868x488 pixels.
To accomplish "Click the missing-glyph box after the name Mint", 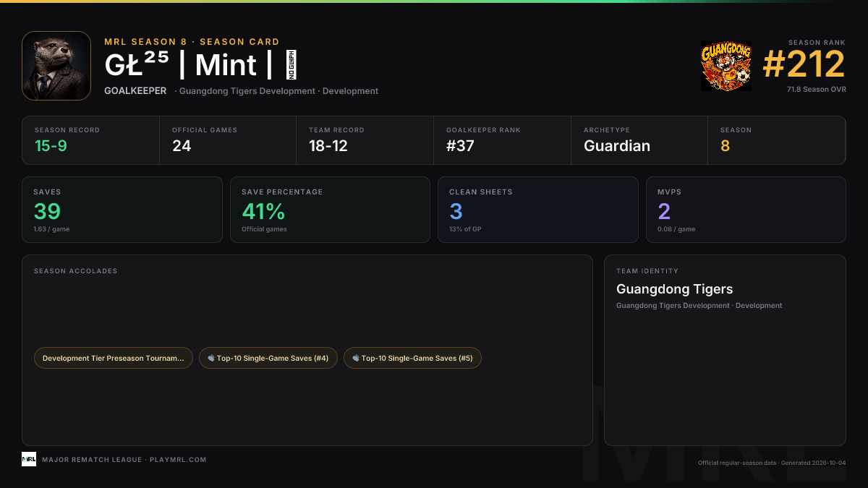I will 292,65.
